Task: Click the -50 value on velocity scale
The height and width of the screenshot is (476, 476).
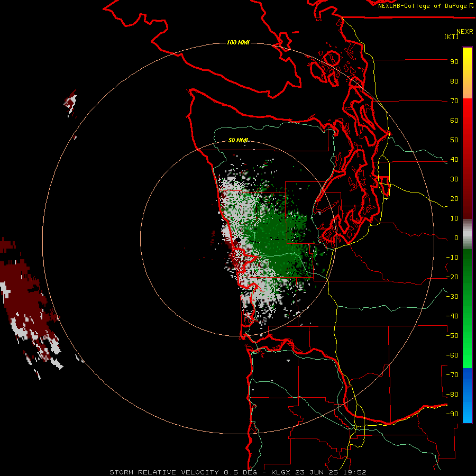Action: coord(452,336)
